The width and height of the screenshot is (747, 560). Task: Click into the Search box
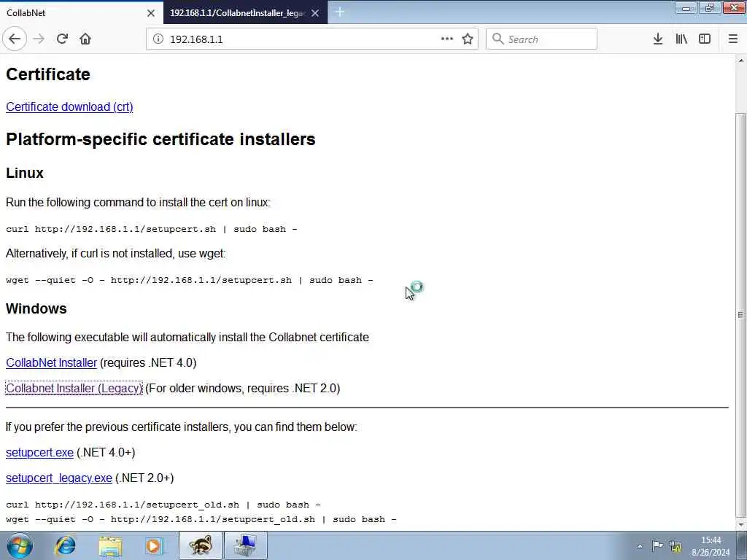click(x=541, y=39)
